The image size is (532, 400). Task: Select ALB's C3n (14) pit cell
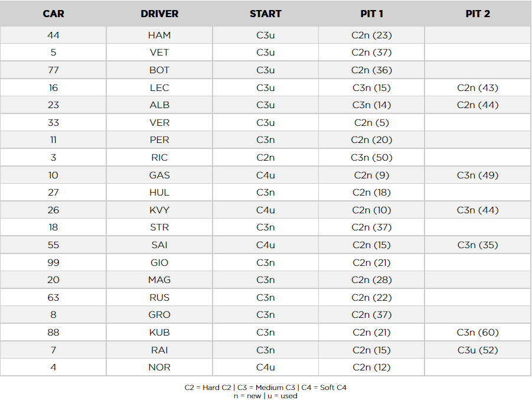(x=371, y=105)
